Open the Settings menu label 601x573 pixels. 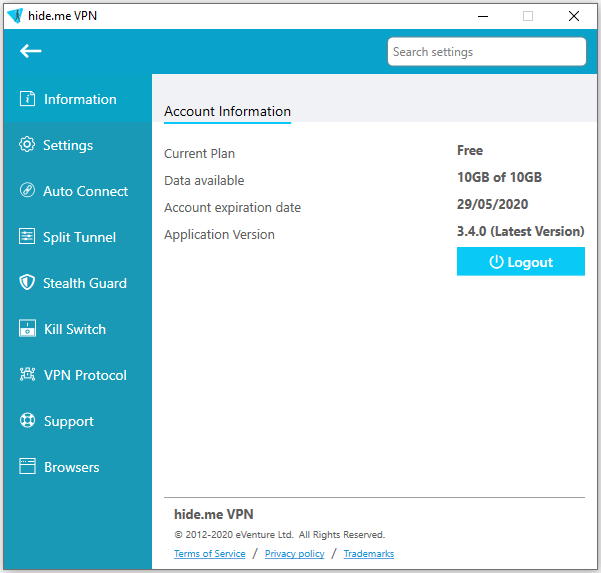(68, 145)
